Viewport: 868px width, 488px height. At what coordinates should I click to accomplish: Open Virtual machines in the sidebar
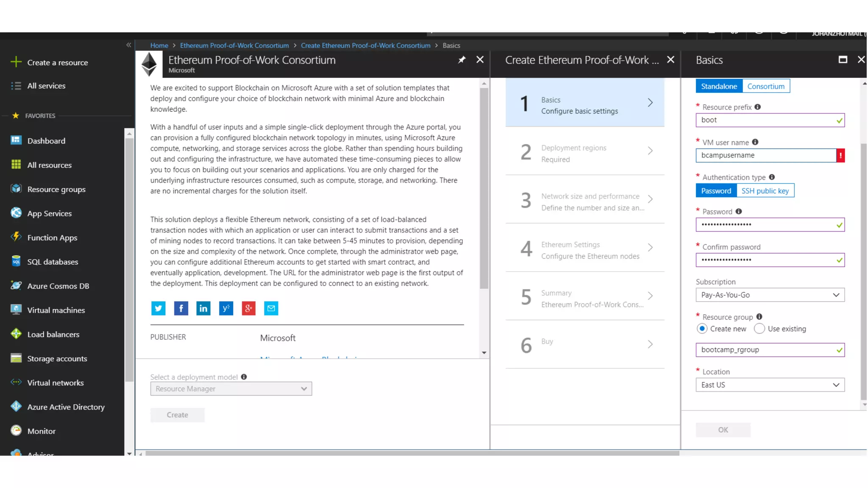[x=56, y=311]
